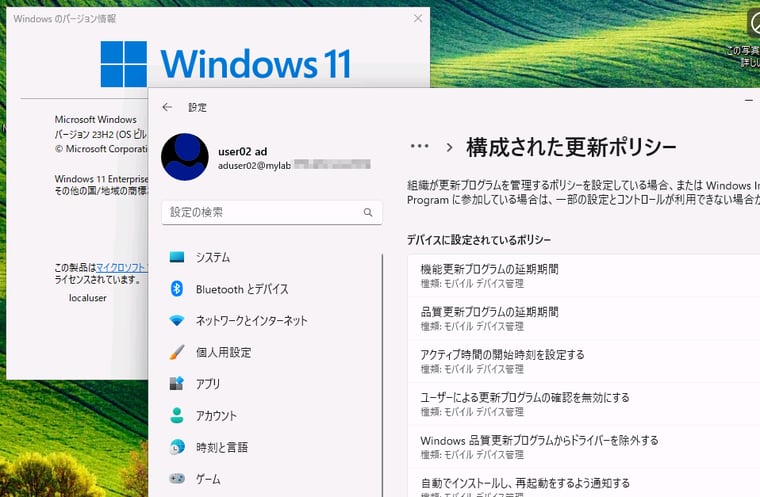Click Windows 11 Enterprise text in version dialog
760x497 pixels.
pyautogui.click(x=101, y=179)
